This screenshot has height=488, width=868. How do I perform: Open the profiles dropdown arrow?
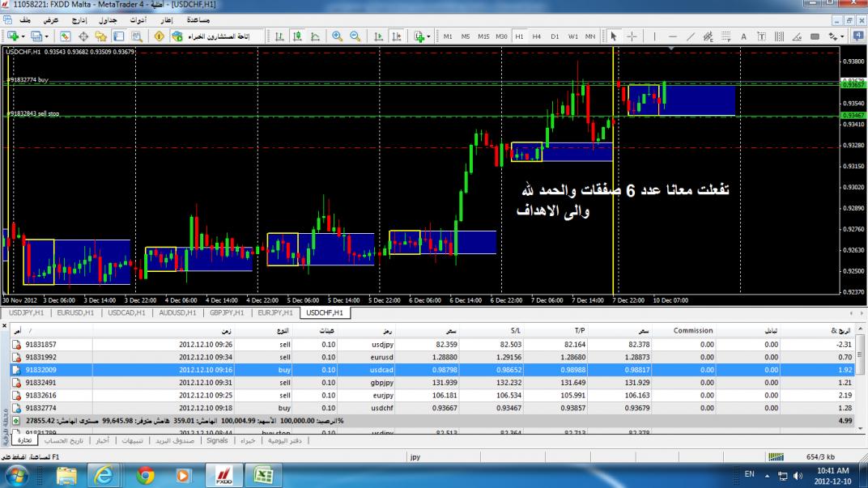pyautogui.click(x=46, y=36)
